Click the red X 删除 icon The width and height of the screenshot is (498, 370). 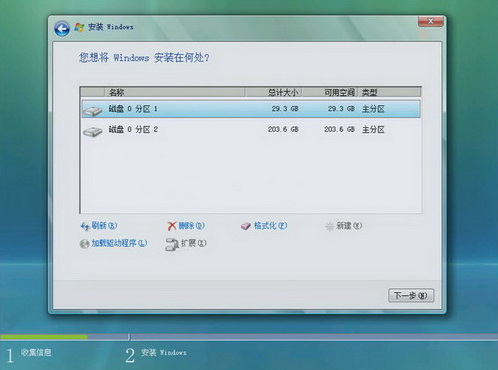tap(172, 226)
